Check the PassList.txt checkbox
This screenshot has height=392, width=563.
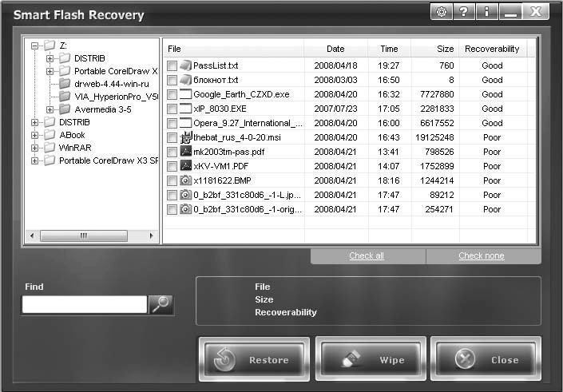point(172,65)
